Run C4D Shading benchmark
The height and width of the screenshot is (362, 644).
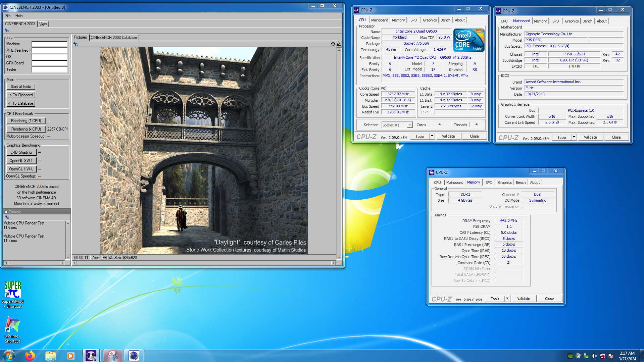pyautogui.click(x=21, y=152)
